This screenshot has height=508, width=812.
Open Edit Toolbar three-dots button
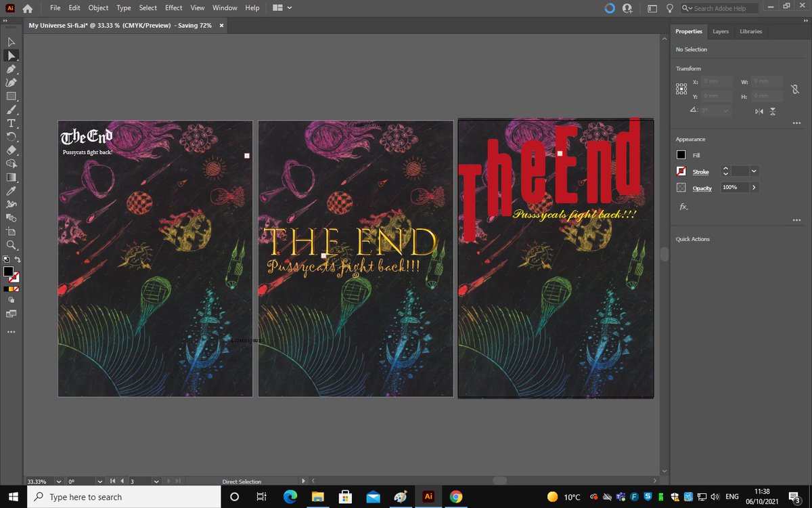click(12, 332)
